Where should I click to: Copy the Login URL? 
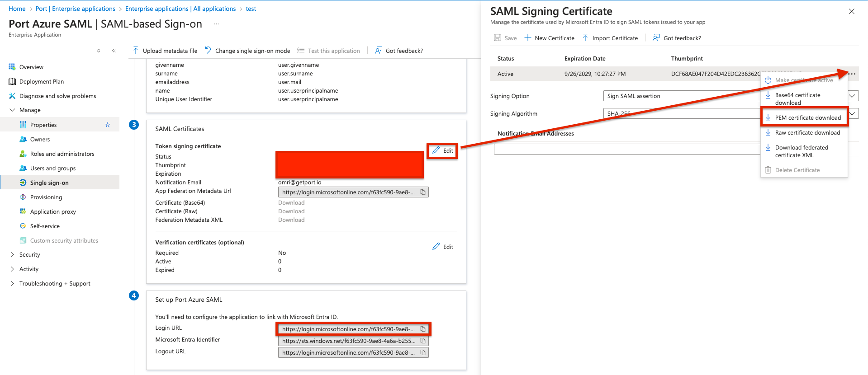tap(423, 329)
